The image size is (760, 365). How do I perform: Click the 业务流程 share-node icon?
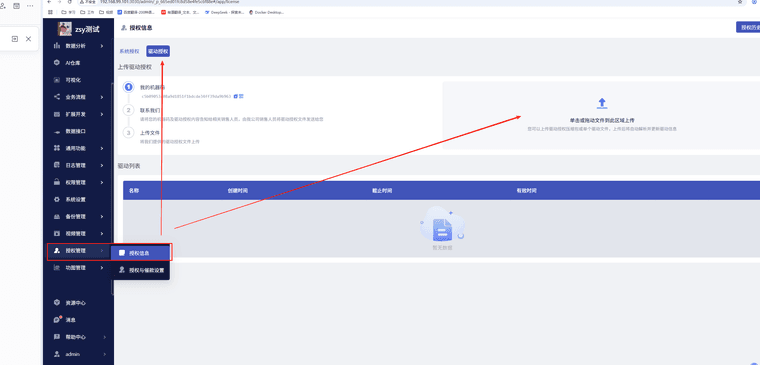pos(57,97)
